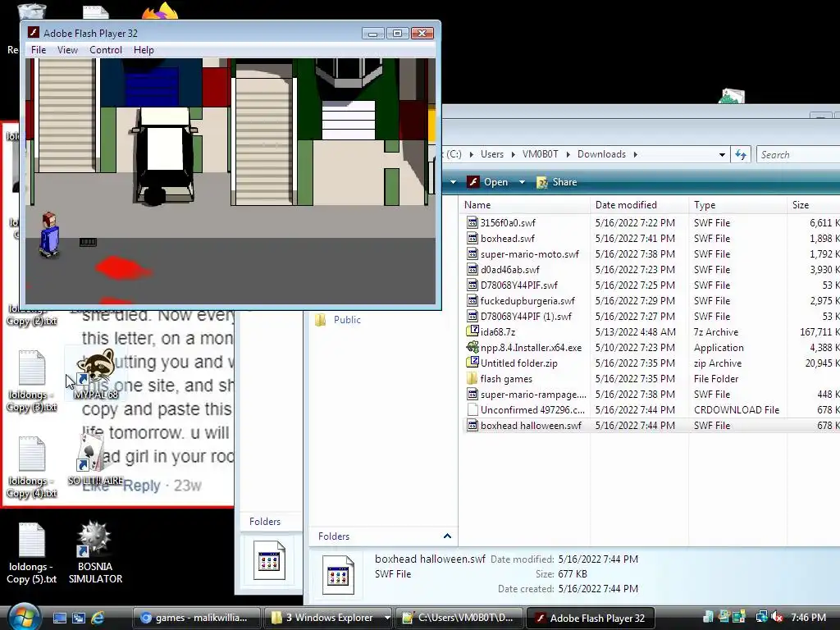Click the Explorer refresh button beside address bar

[x=741, y=154]
